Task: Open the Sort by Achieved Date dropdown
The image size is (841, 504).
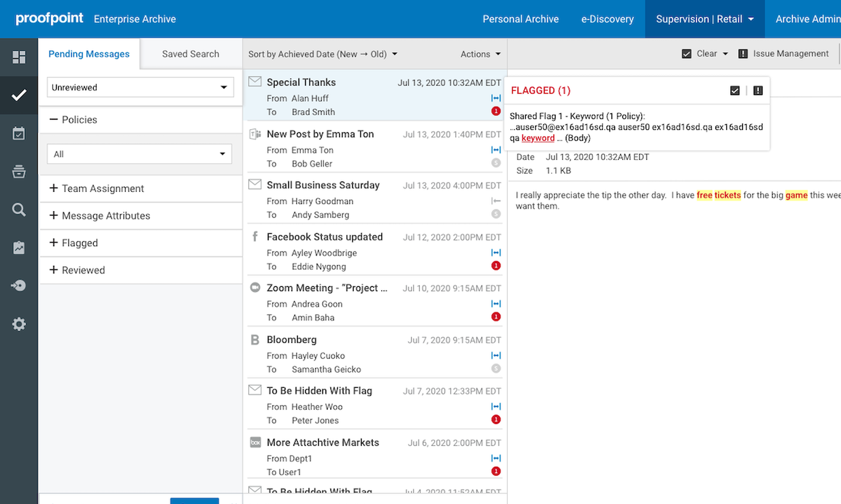Action: 323,54
